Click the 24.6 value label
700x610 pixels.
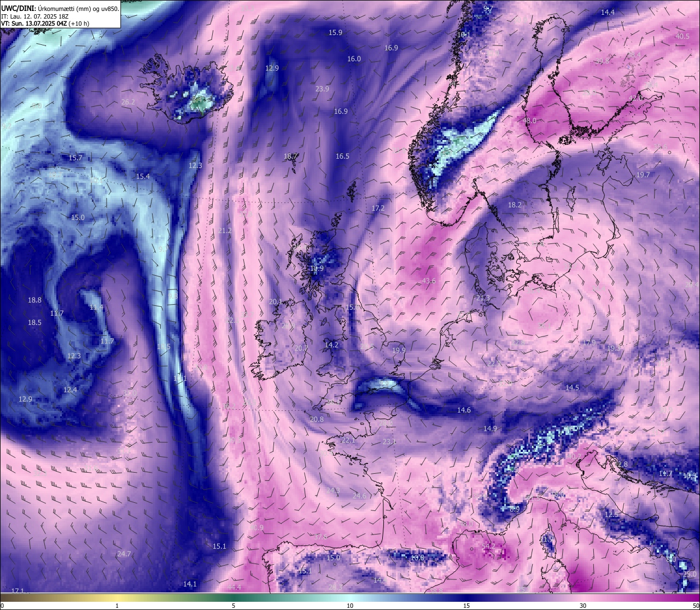pos(359,496)
